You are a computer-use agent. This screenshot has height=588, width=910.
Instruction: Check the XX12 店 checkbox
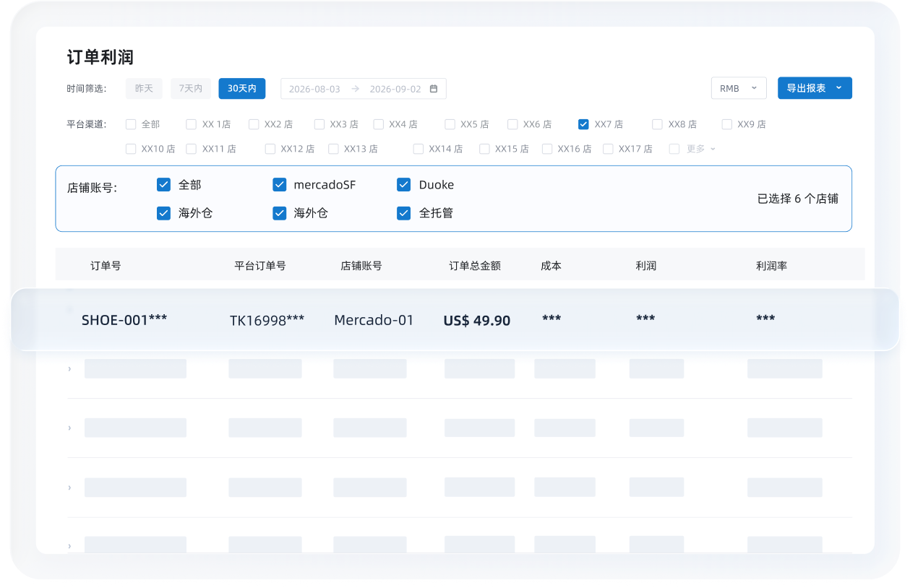(x=270, y=149)
